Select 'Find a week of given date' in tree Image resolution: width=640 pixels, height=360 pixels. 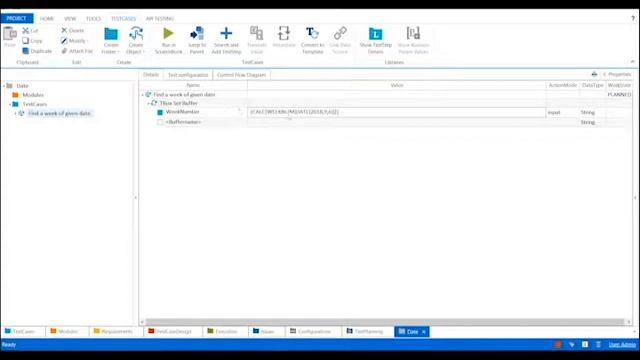tap(60, 113)
